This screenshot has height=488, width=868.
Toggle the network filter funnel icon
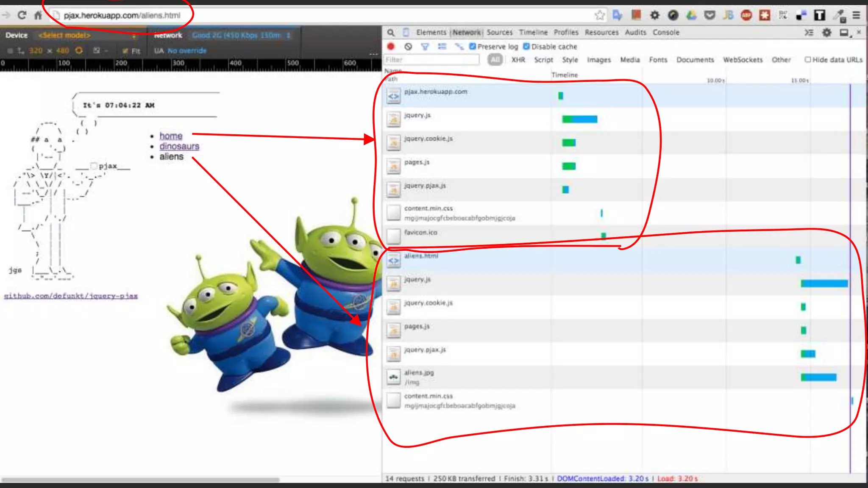pos(425,47)
